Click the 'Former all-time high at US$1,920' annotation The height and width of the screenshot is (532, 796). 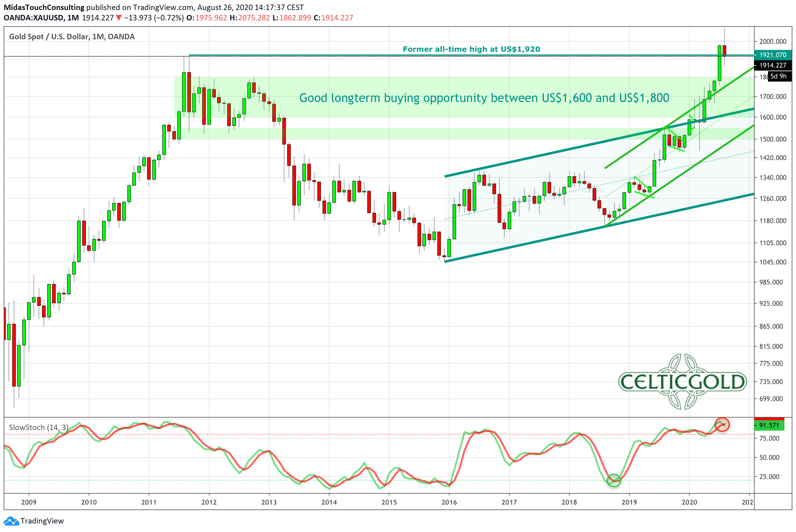pos(471,49)
